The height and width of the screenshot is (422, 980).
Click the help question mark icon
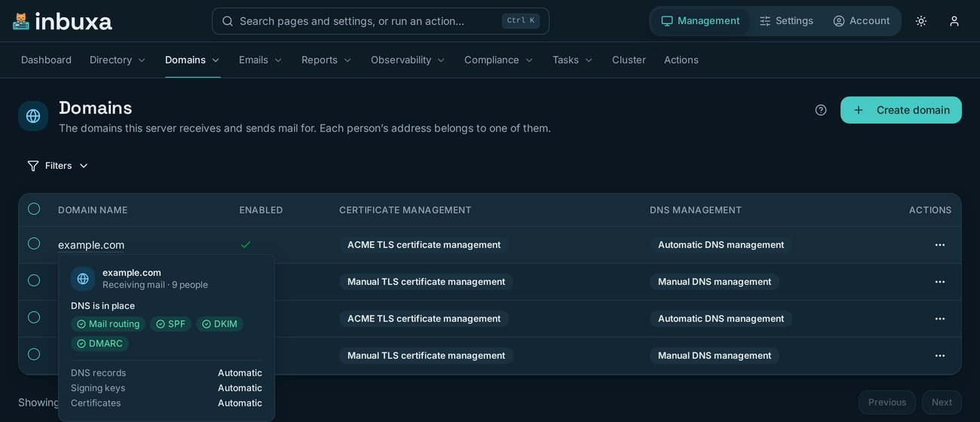point(821,110)
